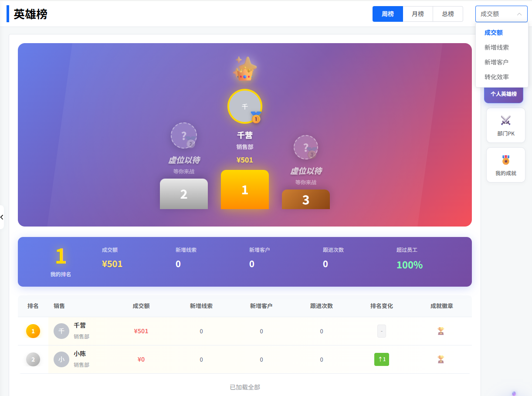This screenshot has height=396, width=532.
Task: Click the trophy badge in 小陈's row
Action: [441, 359]
